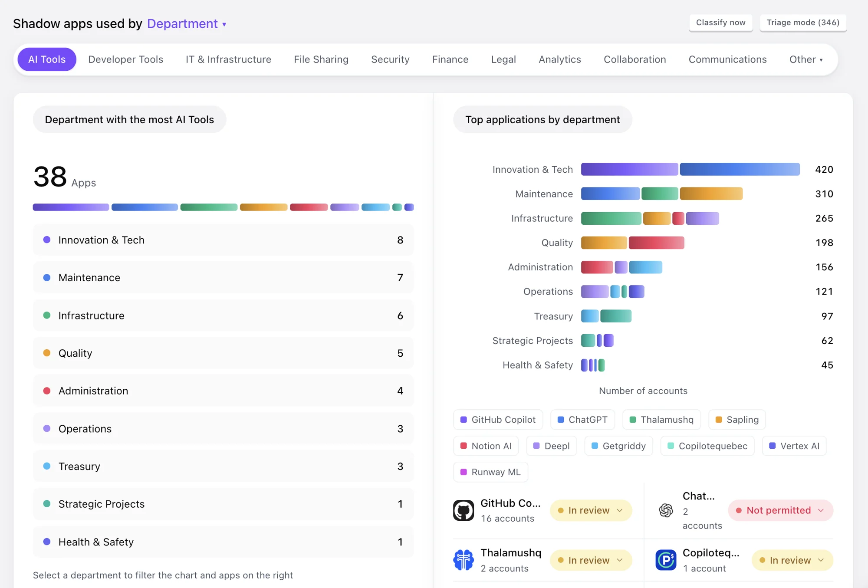
Task: Select the Treasury department row
Action: pos(224,466)
